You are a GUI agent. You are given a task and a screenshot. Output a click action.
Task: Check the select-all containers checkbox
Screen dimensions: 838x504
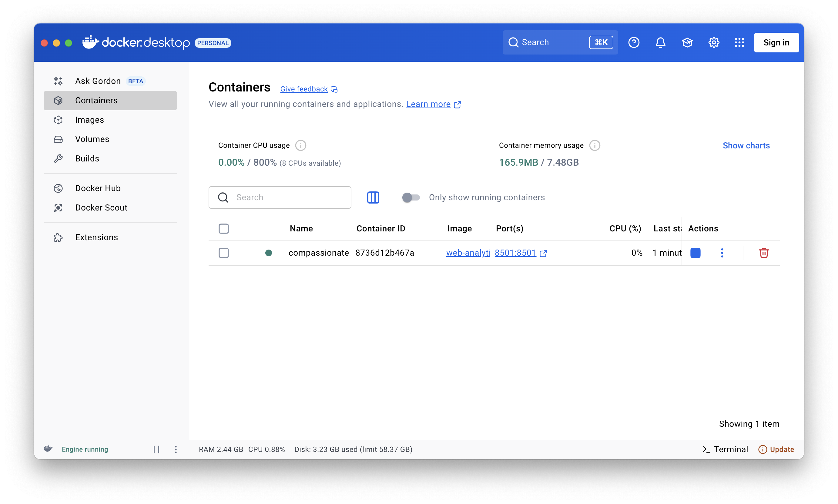click(x=223, y=229)
